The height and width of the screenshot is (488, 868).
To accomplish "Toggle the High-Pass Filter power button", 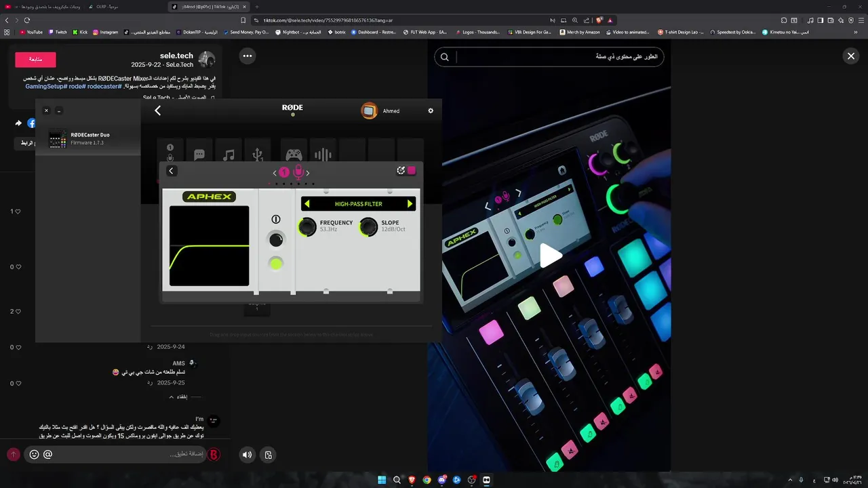I will [275, 219].
